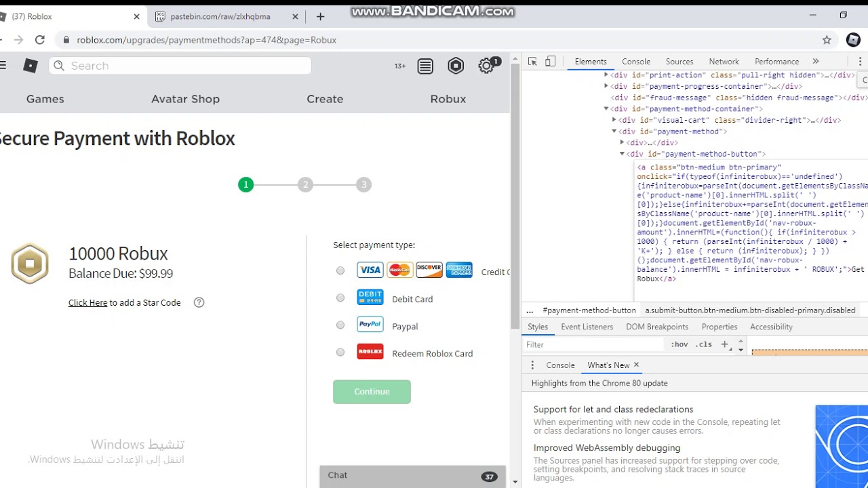Select the Credit Card radio button

340,270
